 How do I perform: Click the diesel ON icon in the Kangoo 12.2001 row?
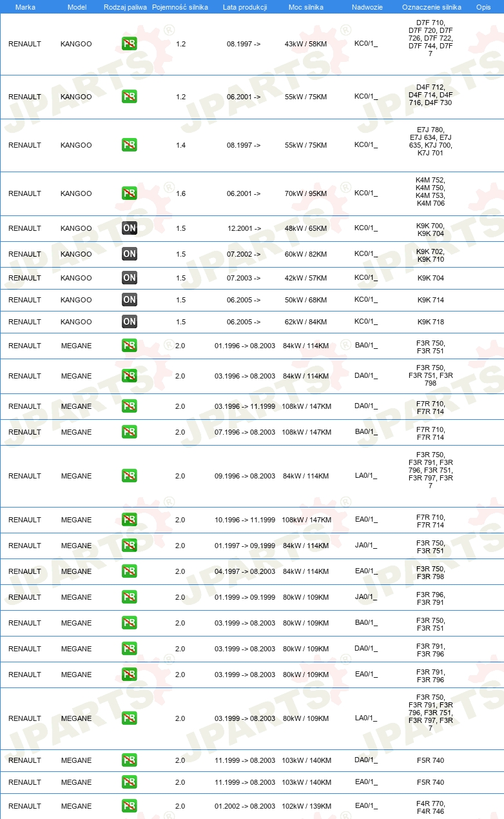click(130, 228)
